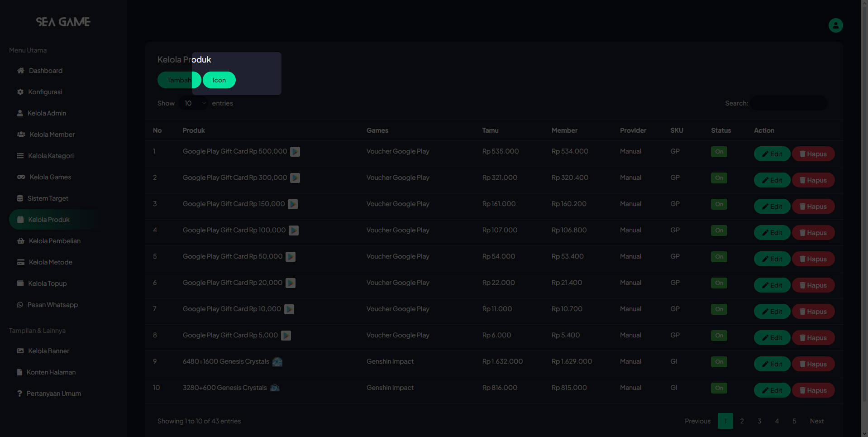Sort table by Games column

point(377,130)
